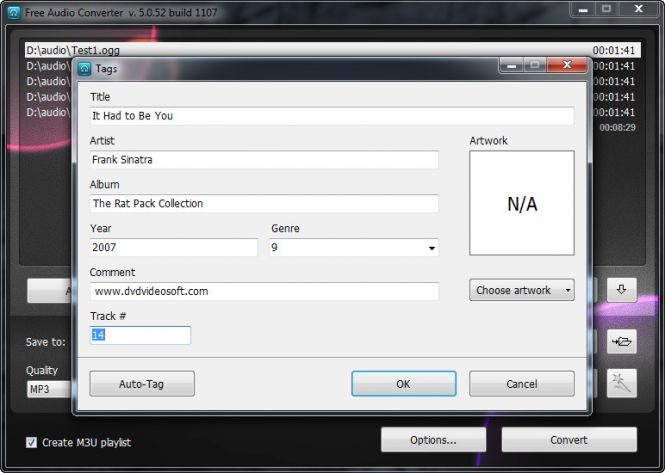Click the Album input field
The width and height of the screenshot is (665, 473).
[x=264, y=203]
